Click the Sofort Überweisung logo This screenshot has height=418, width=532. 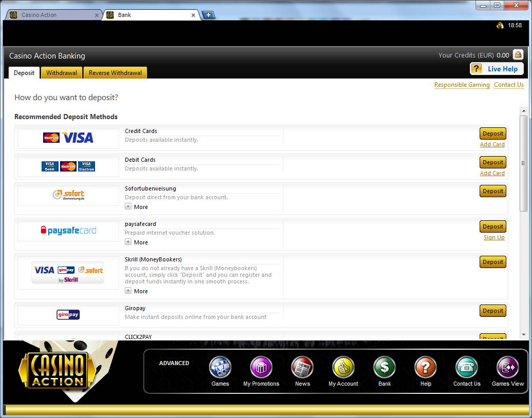point(68,195)
